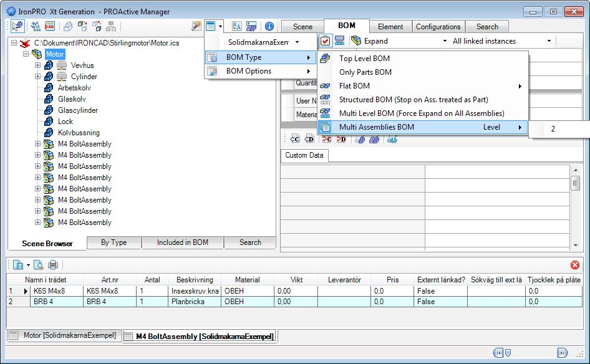This screenshot has height=364, width=590.
Task: Click the blue info icon
Action: pos(269,26)
